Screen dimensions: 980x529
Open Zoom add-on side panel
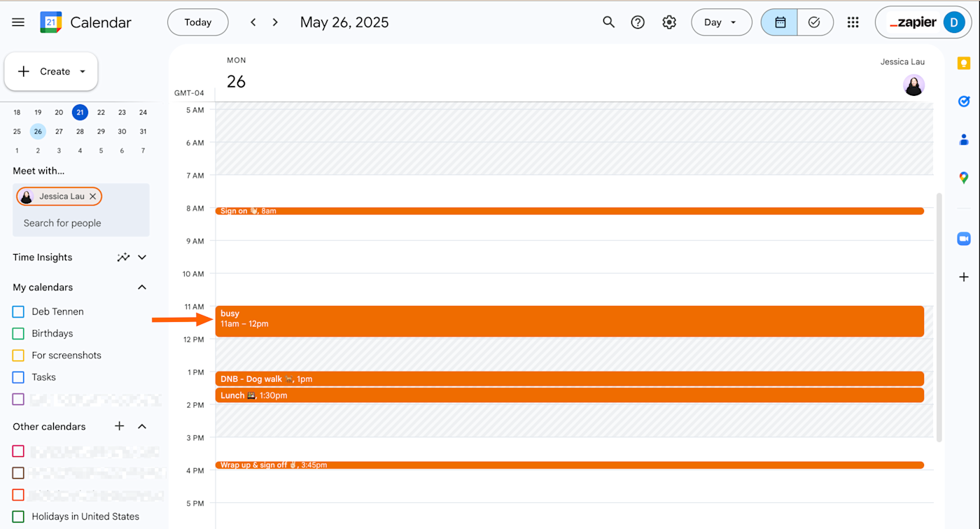pyautogui.click(x=964, y=239)
